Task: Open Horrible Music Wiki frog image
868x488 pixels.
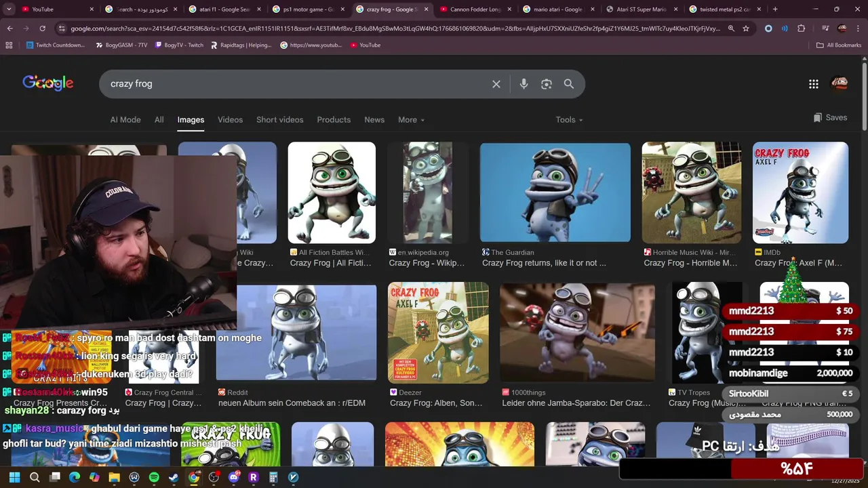Action: coord(692,192)
